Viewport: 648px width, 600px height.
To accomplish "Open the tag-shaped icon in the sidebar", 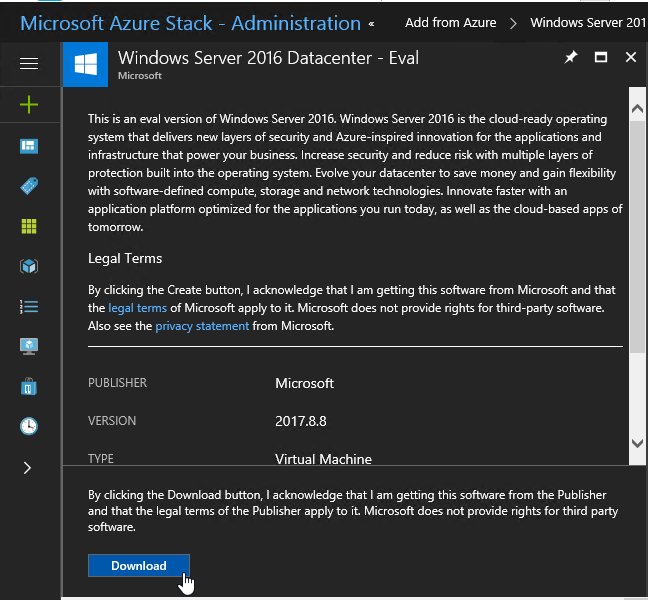I will pos(29,186).
